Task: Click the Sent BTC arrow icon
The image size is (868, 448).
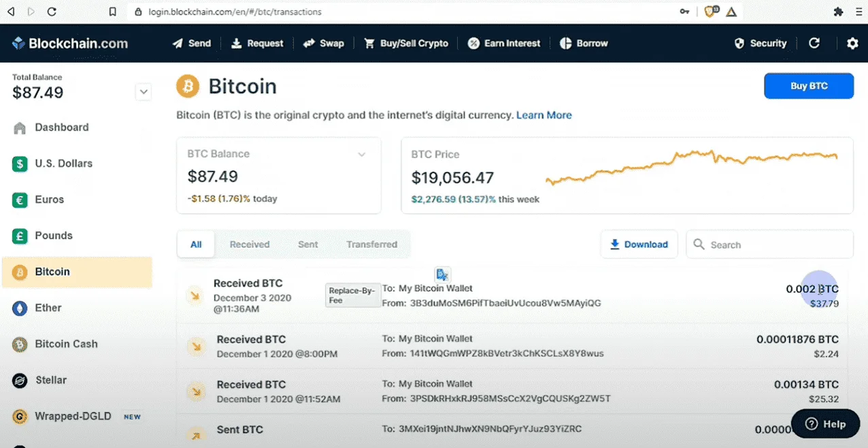Action: tap(197, 435)
